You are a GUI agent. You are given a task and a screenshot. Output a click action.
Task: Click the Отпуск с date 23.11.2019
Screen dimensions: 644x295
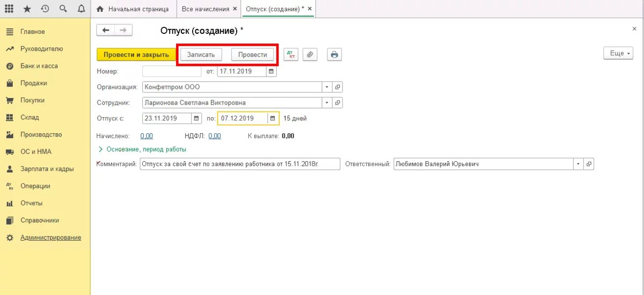coord(167,118)
